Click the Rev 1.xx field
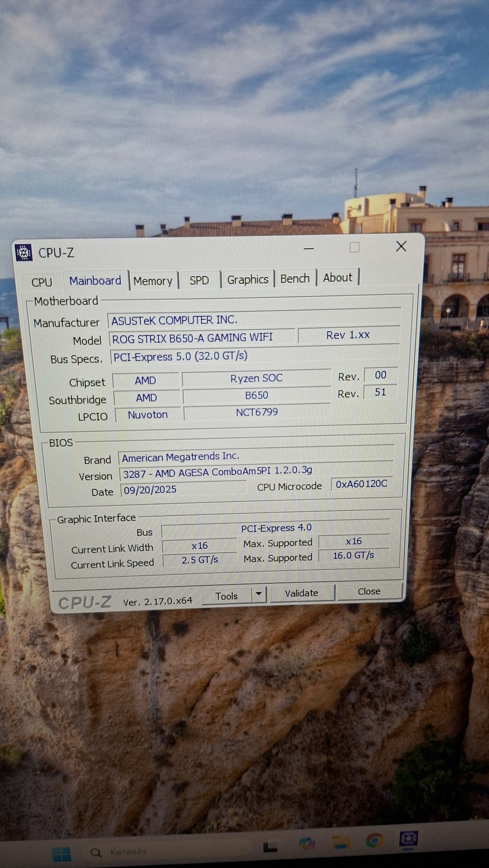 pyautogui.click(x=348, y=335)
